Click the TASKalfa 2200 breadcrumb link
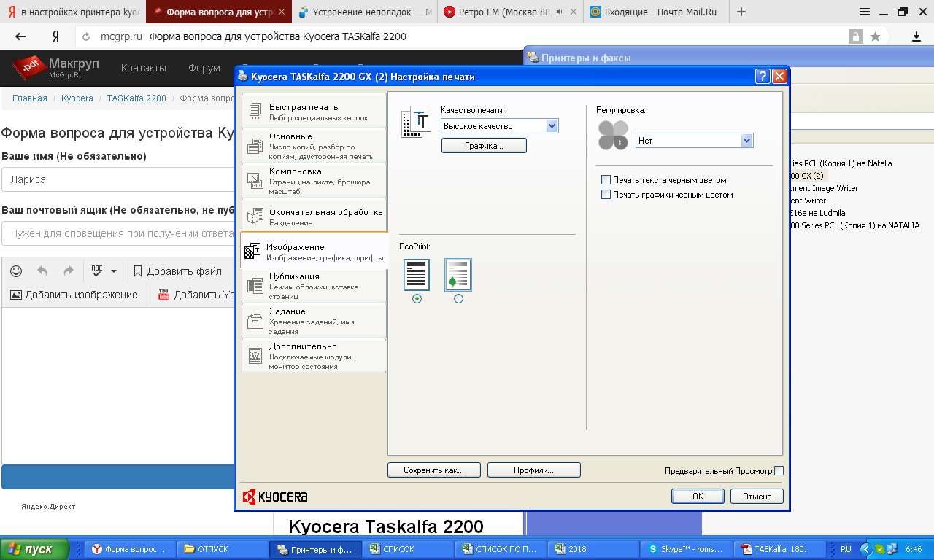 [136, 98]
